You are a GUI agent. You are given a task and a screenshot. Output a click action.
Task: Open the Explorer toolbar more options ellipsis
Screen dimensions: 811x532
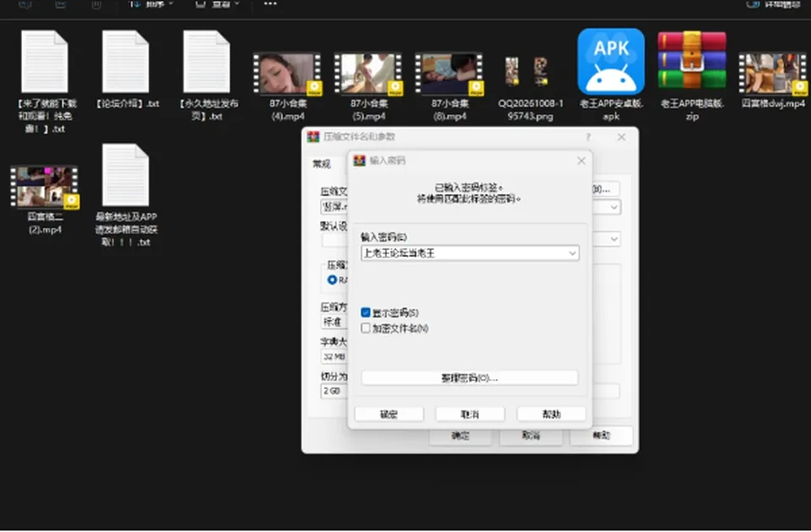coord(270,3)
